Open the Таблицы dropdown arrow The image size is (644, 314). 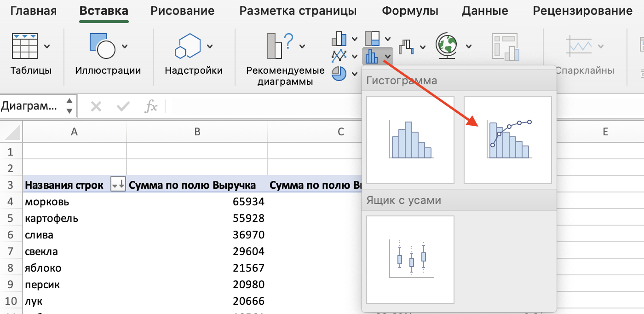click(47, 46)
